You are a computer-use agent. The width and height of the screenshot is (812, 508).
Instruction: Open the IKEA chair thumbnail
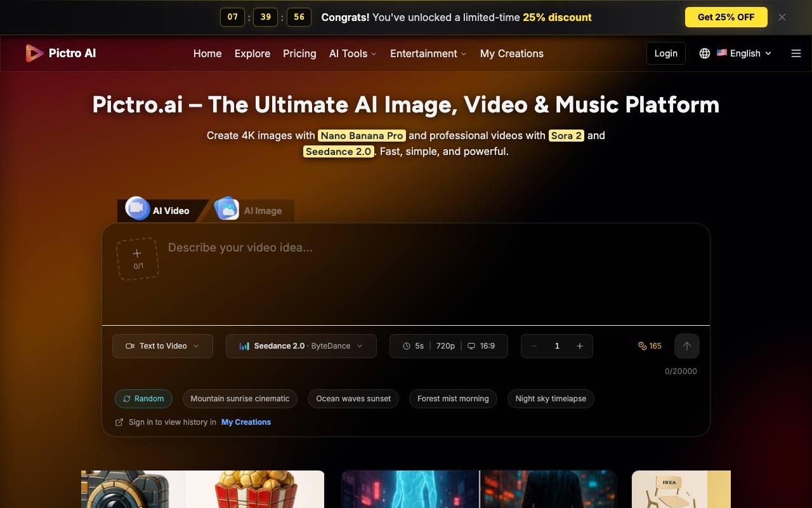[x=681, y=489]
